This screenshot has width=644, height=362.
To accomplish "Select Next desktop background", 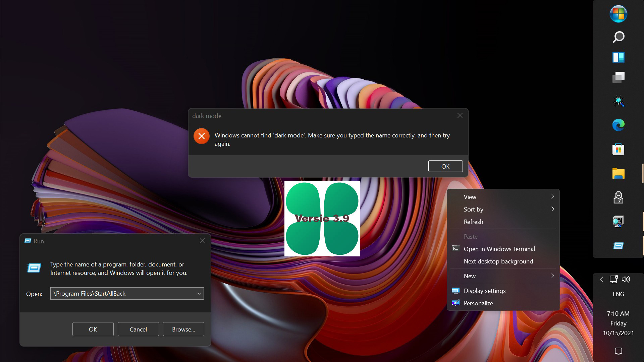I will pos(503,261).
